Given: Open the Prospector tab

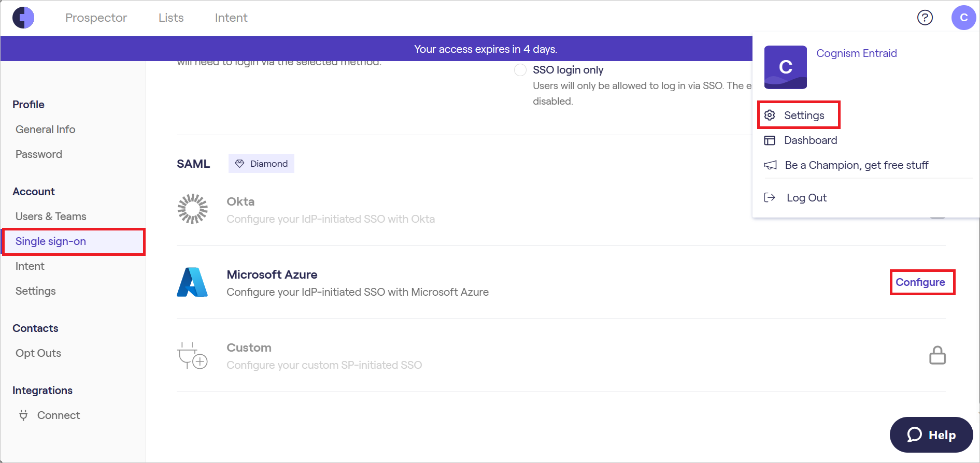Looking at the screenshot, I should point(96,18).
